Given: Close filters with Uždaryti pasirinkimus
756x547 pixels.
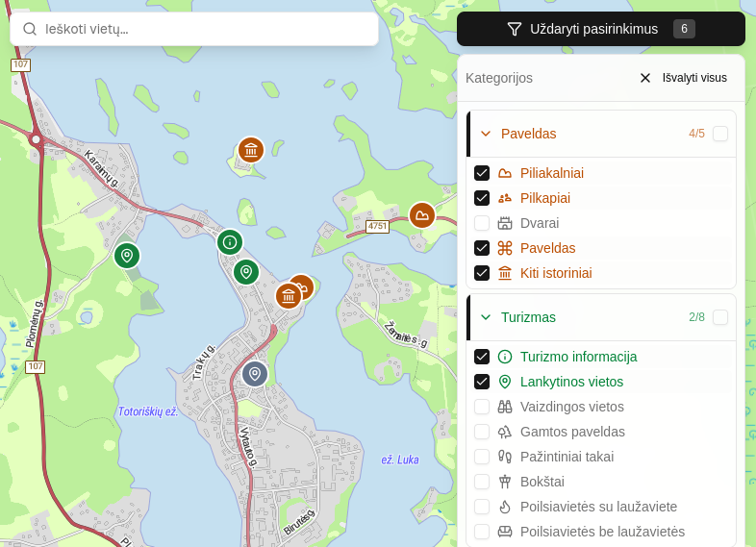Looking at the screenshot, I should pos(600,29).
